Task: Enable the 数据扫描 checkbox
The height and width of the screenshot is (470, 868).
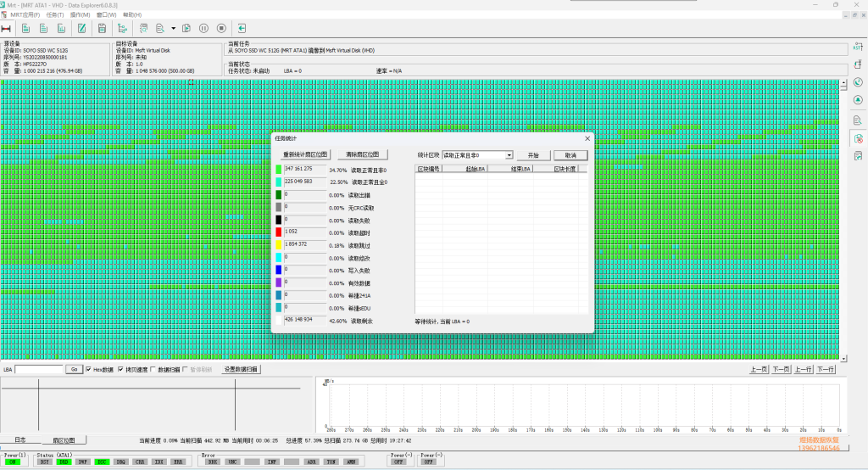Action: point(153,370)
